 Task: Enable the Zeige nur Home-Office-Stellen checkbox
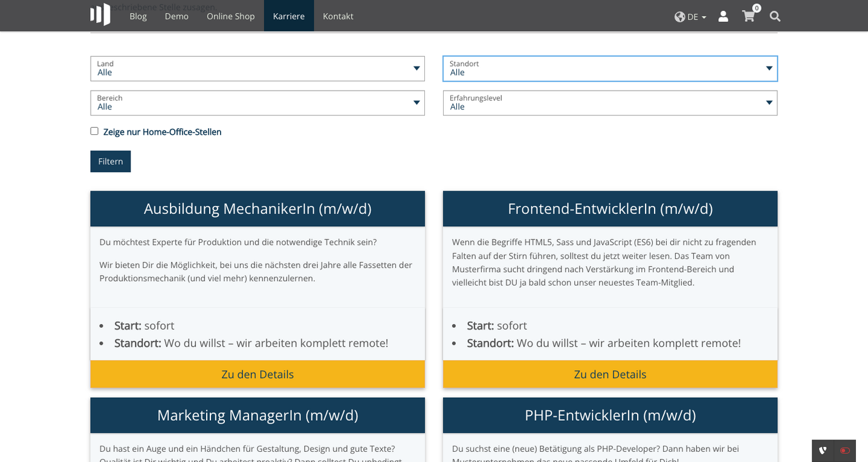(94, 131)
